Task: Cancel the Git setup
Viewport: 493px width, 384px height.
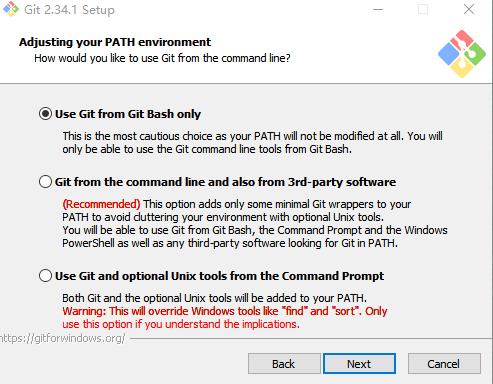Action: (444, 364)
